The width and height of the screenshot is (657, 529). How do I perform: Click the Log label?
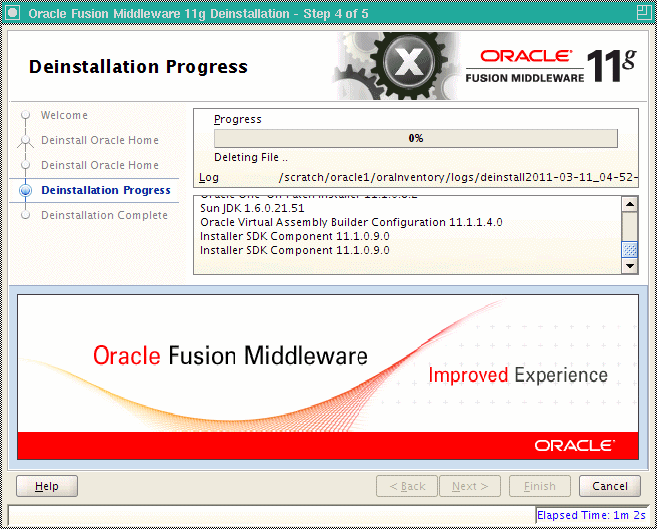pyautogui.click(x=209, y=178)
